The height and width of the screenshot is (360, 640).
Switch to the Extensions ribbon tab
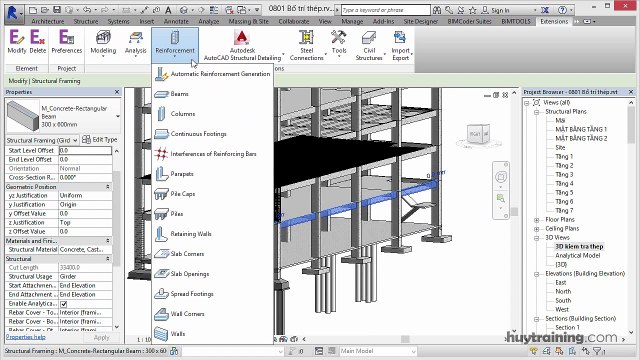(x=554, y=21)
